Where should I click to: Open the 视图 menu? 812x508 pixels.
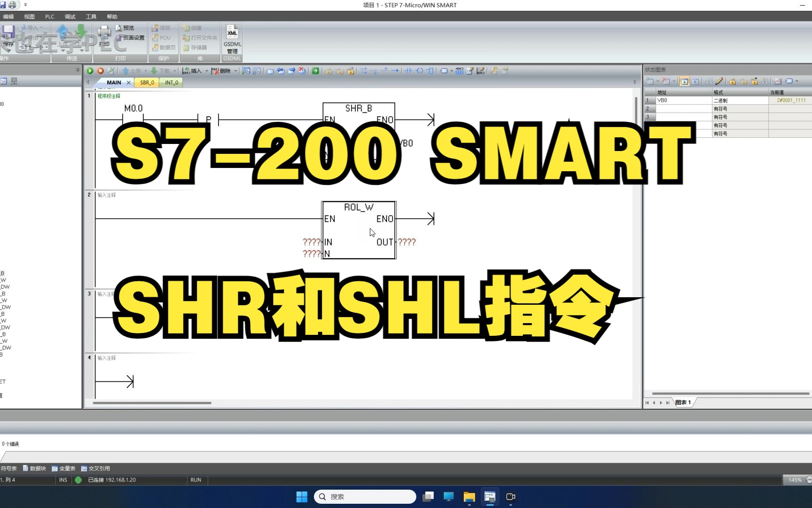[30, 16]
